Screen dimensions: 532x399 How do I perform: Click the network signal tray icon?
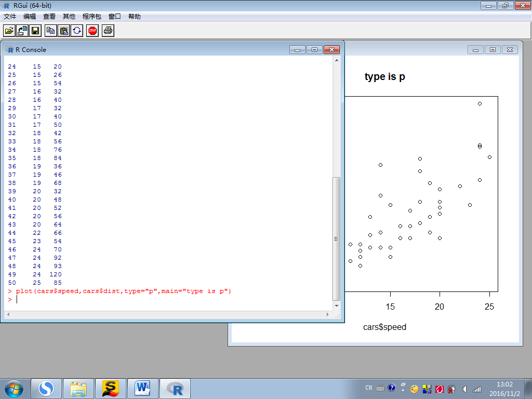(477, 389)
